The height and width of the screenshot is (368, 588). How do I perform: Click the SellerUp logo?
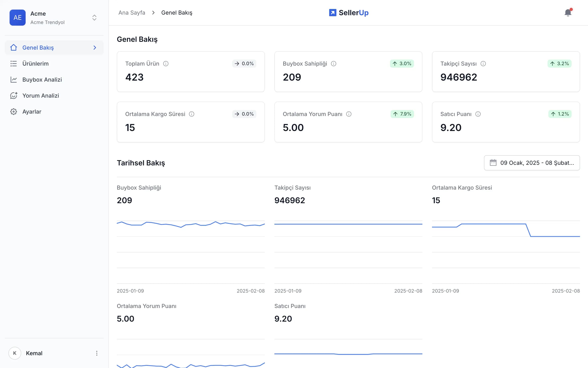click(349, 13)
